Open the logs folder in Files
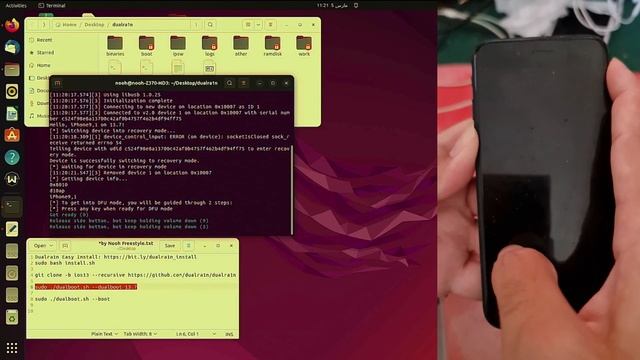 click(x=209, y=46)
